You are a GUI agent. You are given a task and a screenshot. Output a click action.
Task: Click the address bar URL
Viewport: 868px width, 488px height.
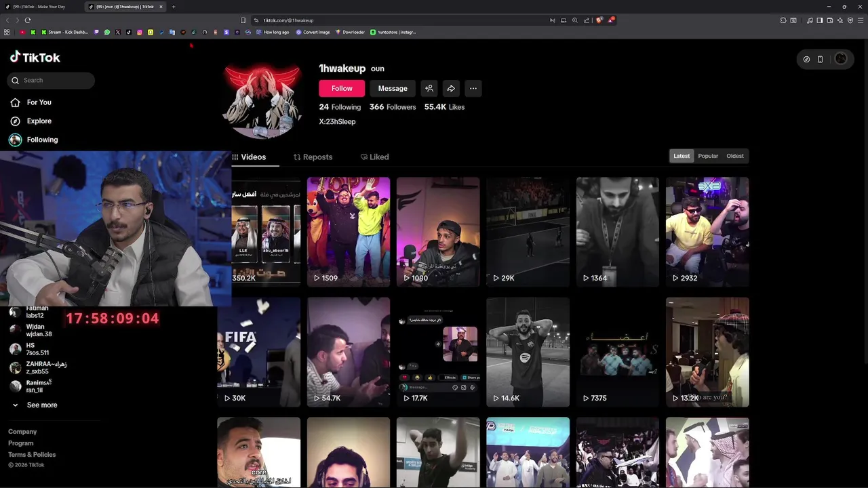coord(288,20)
